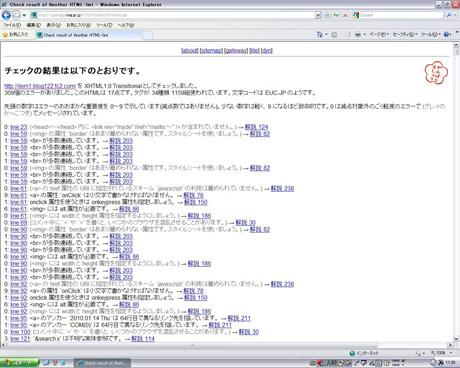Refresh the page using the green arrows icon

(x=336, y=15)
